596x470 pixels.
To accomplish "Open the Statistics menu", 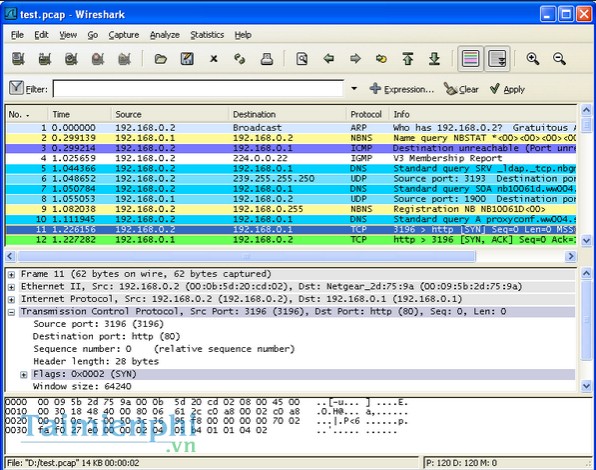I will tap(207, 35).
